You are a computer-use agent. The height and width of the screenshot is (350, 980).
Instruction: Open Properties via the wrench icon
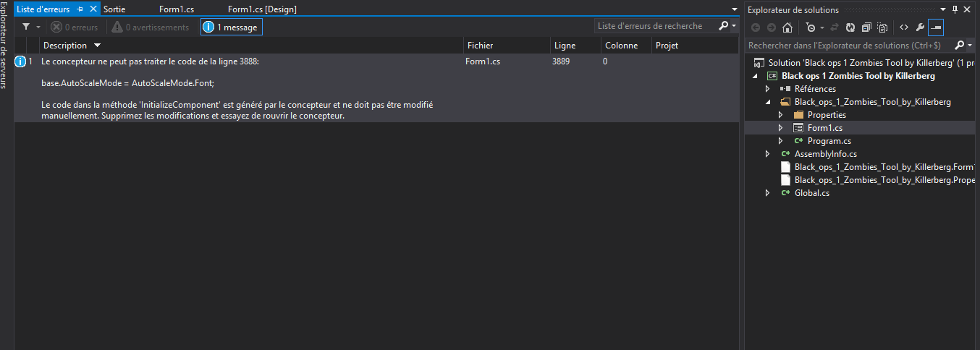[x=920, y=27]
